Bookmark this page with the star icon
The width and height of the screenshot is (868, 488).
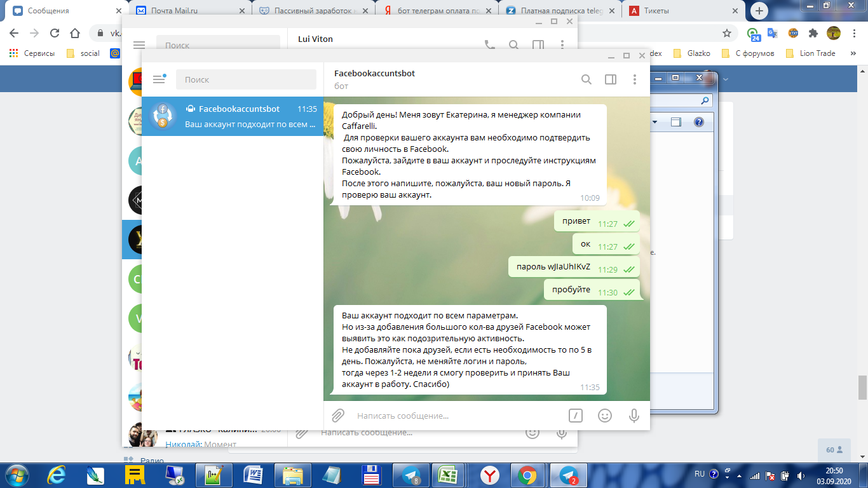tap(727, 33)
